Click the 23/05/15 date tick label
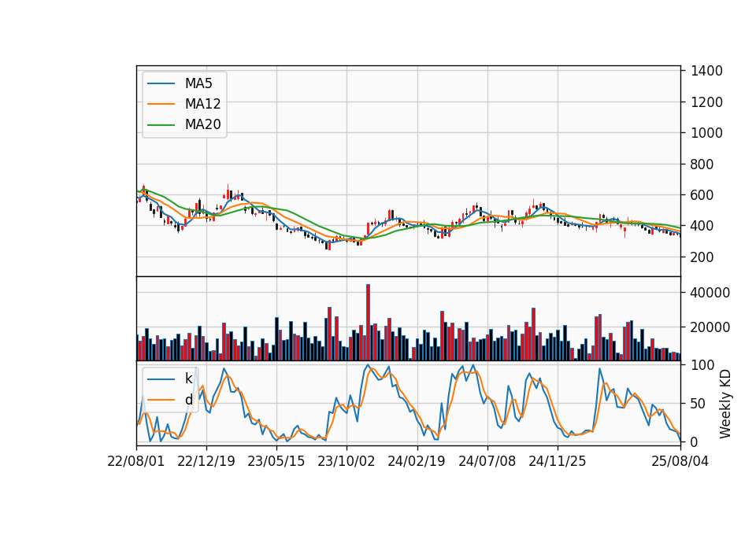Image resolution: width=756 pixels, height=543 pixels. tap(276, 461)
